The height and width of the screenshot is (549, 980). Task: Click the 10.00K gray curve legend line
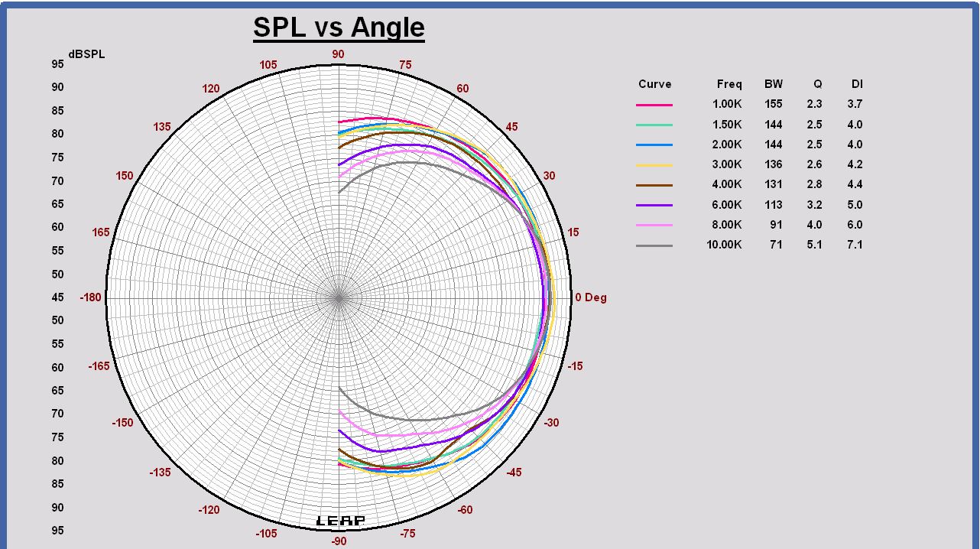654,245
